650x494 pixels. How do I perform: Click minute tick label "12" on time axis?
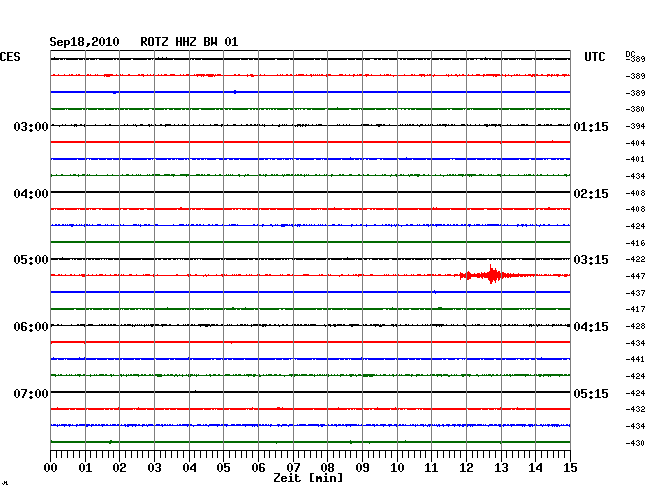[466, 468]
